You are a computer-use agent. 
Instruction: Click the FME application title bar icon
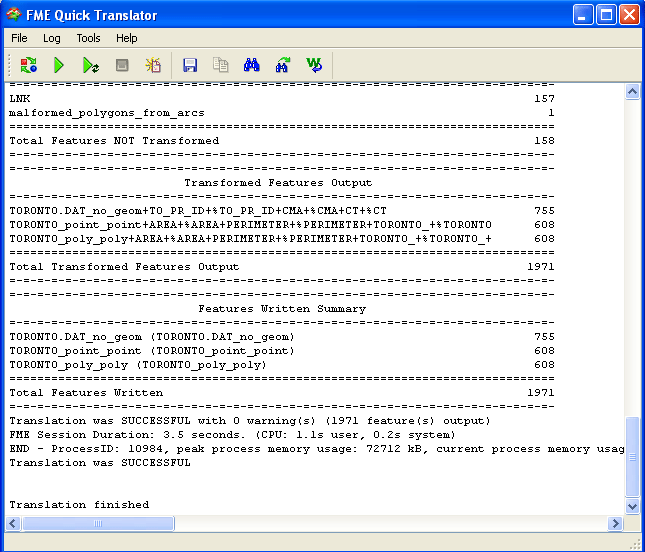coord(14,15)
